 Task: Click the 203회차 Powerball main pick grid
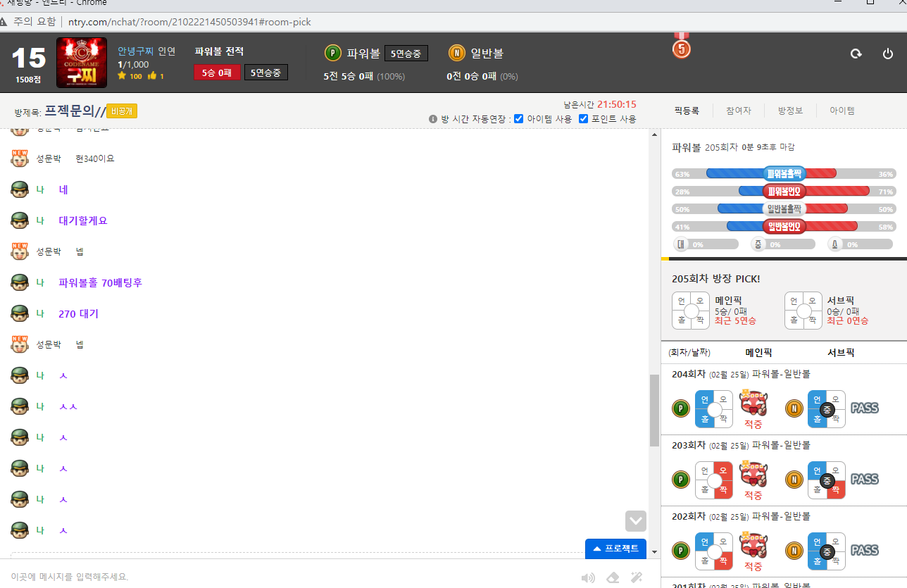point(714,480)
